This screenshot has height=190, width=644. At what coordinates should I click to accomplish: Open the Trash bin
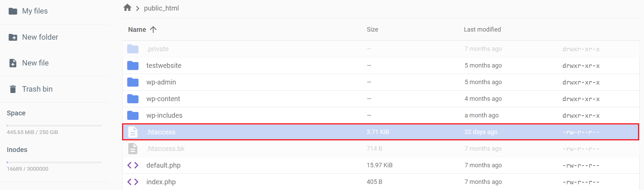point(37,89)
